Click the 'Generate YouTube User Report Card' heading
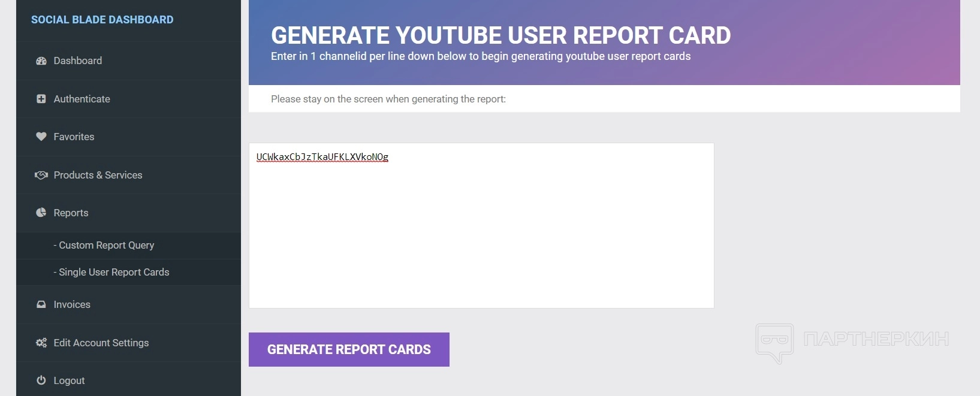The width and height of the screenshot is (980, 396). coord(501,35)
